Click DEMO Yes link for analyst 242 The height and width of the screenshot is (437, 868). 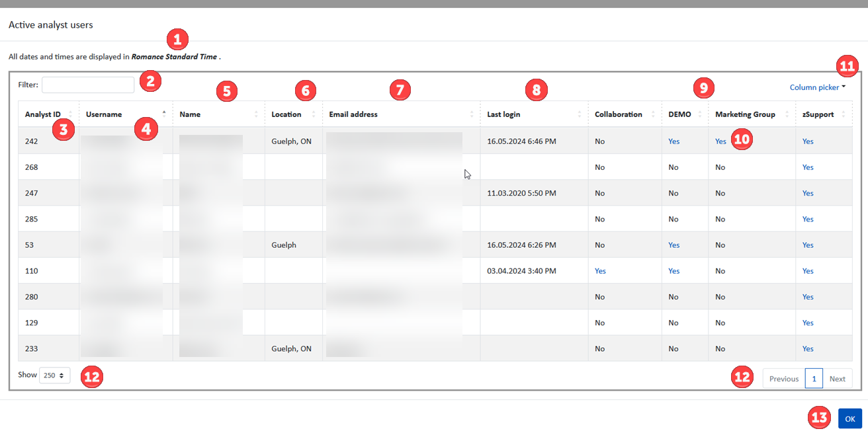[673, 141]
